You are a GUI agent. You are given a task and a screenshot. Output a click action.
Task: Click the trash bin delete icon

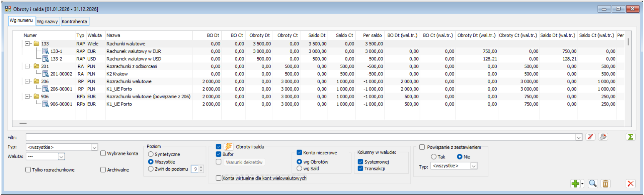coord(606,184)
